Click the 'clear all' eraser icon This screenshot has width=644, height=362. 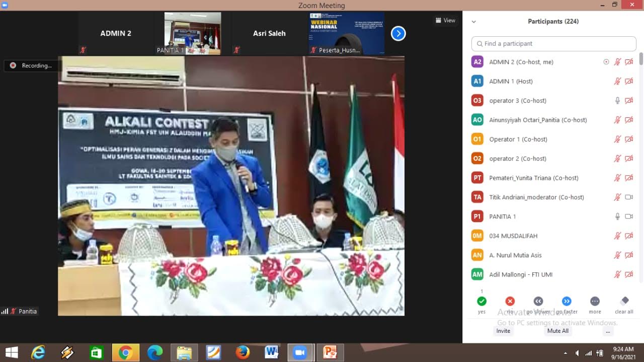coord(624,301)
